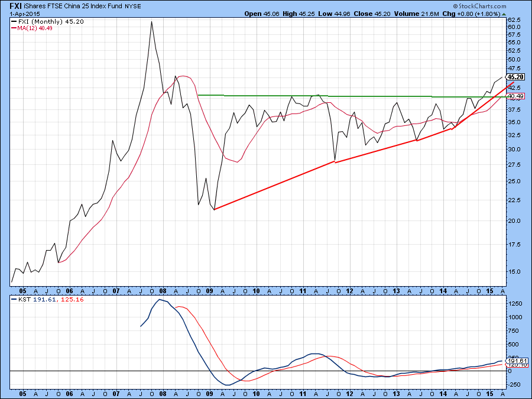Click the black line swatch beside FXI (Monthly)
Image resolution: width=532 pixels, height=399 pixels.
click(14, 21)
